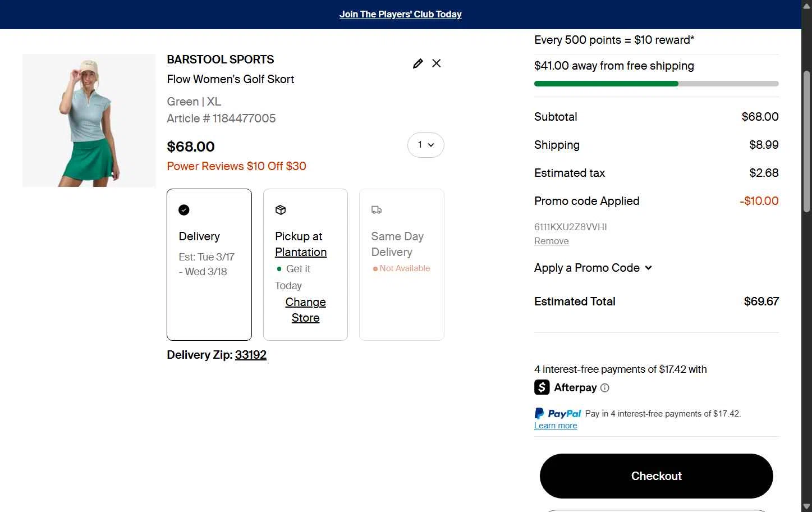Open the golf skort product thumbnail
The image size is (812, 512).
click(x=89, y=120)
